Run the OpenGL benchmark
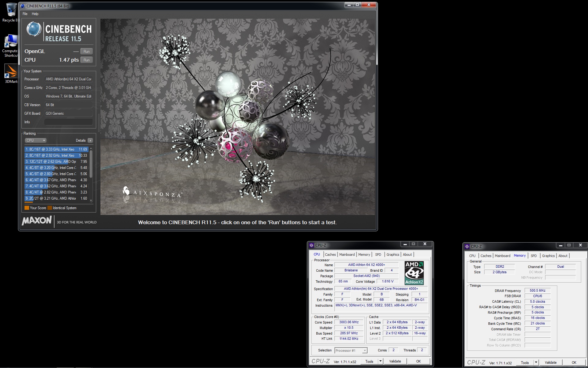This screenshot has width=588, height=368. click(x=87, y=52)
